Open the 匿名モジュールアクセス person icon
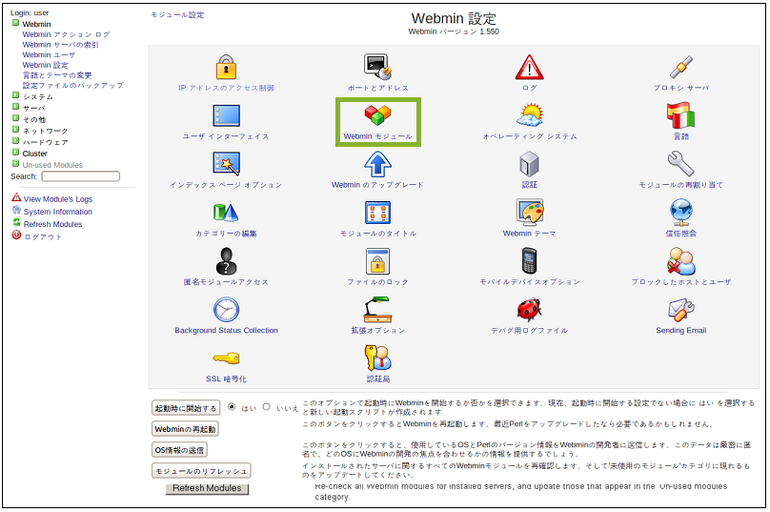770x512 pixels. coord(226,261)
